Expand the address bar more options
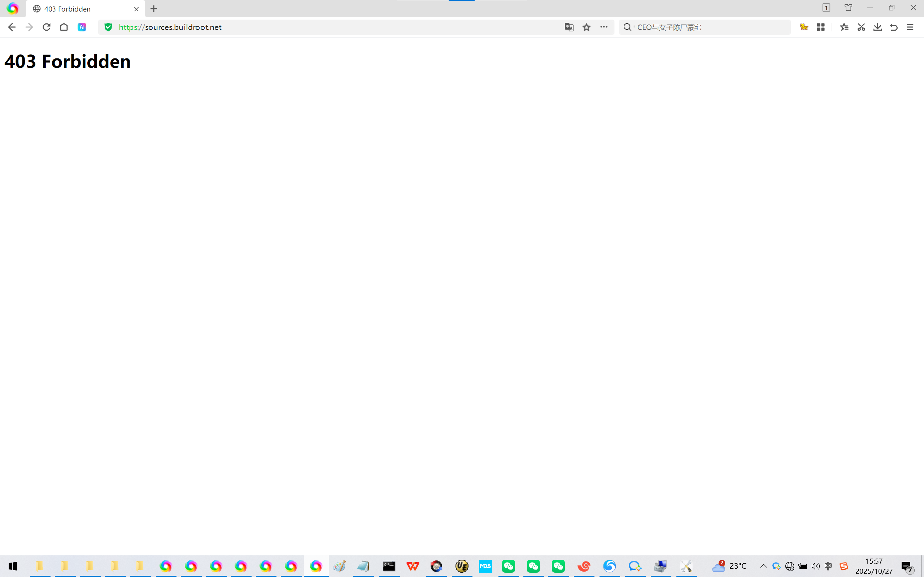Viewport: 924px width, 577px height. (603, 27)
